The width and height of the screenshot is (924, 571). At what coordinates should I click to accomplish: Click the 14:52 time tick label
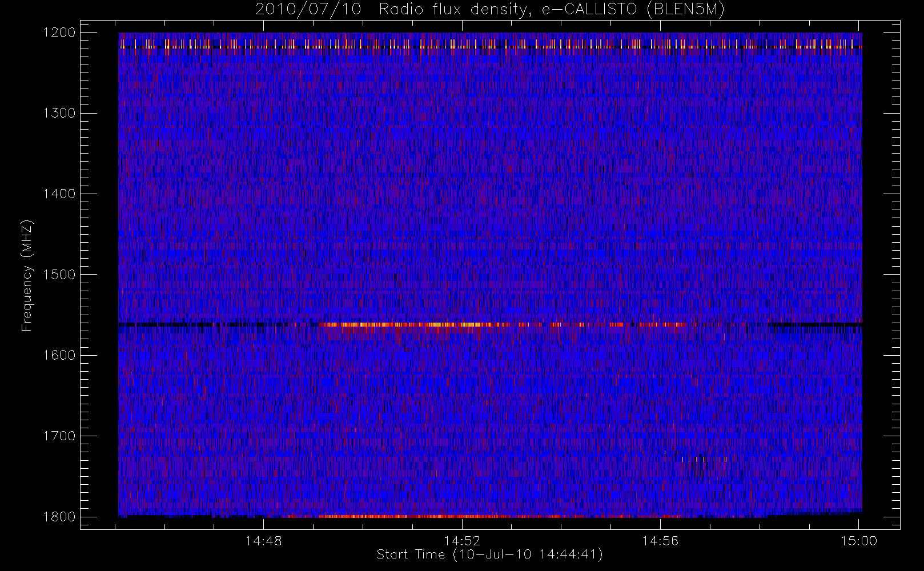(x=462, y=541)
